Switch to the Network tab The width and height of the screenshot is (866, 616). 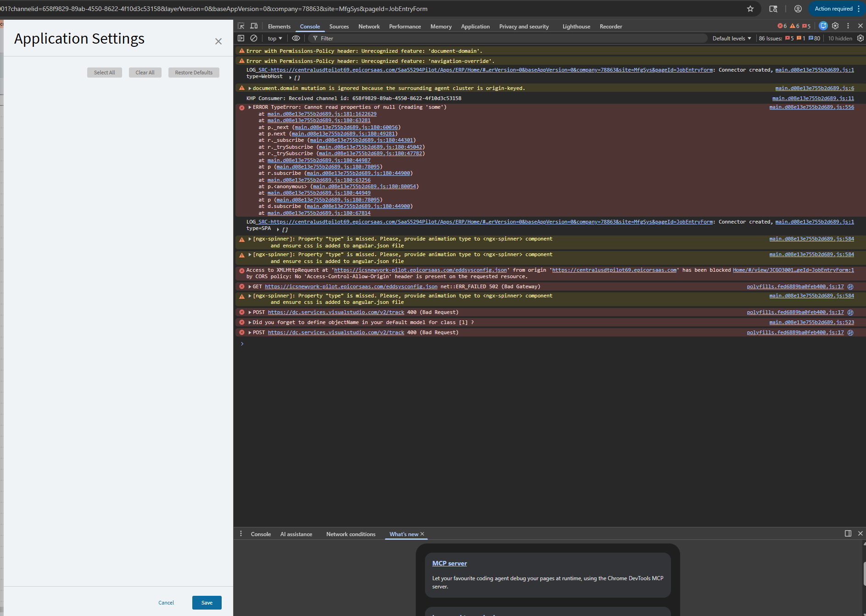point(369,27)
